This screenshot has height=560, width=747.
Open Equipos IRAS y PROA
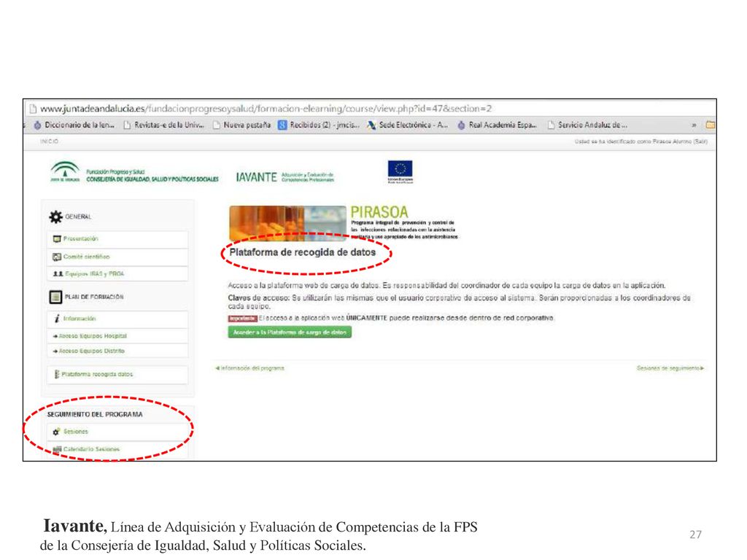(x=117, y=274)
